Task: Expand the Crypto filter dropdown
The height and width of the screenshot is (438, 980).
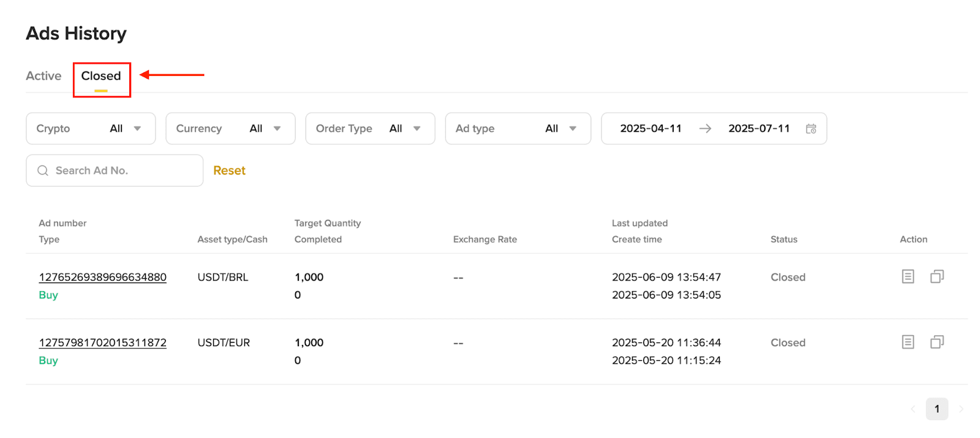Action: (91, 129)
